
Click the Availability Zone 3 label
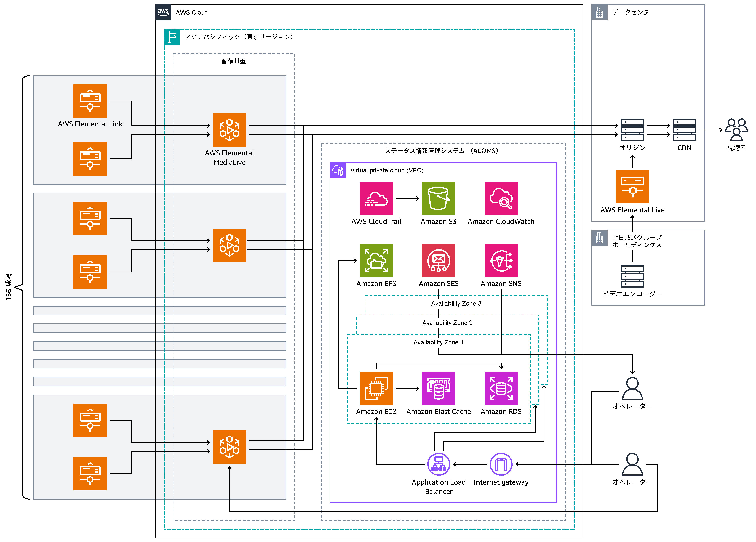tap(456, 304)
